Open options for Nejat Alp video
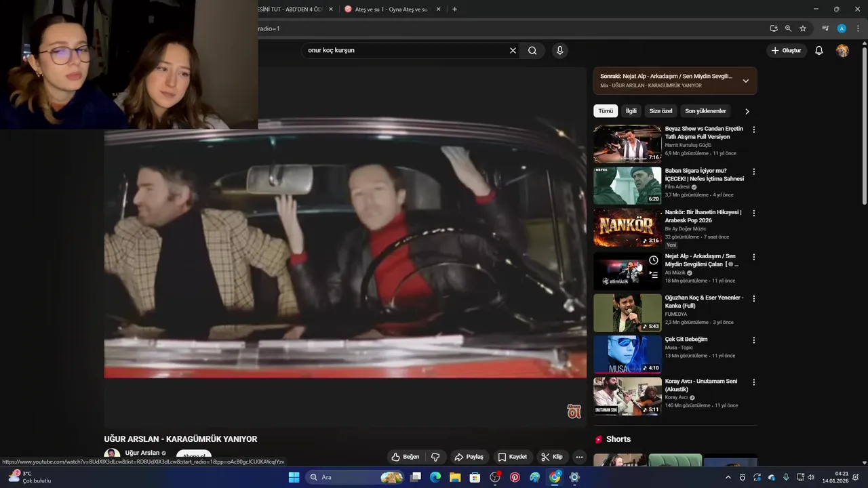This screenshot has width=868, height=488. click(x=753, y=257)
